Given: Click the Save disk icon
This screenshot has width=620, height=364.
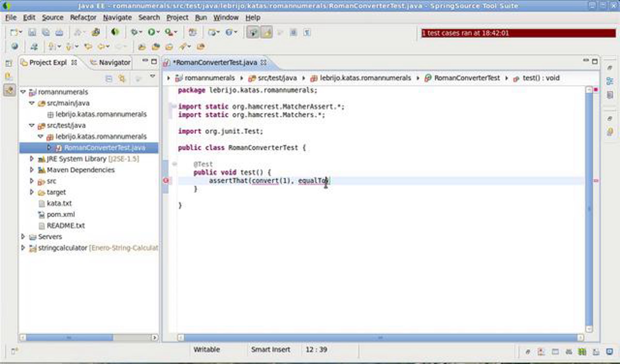Looking at the screenshot, I should tap(32, 32).
